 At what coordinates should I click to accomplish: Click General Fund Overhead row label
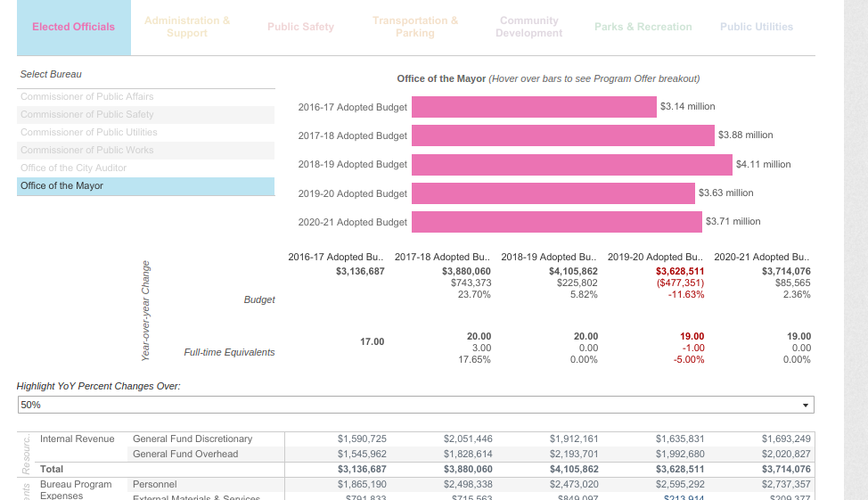click(185, 454)
